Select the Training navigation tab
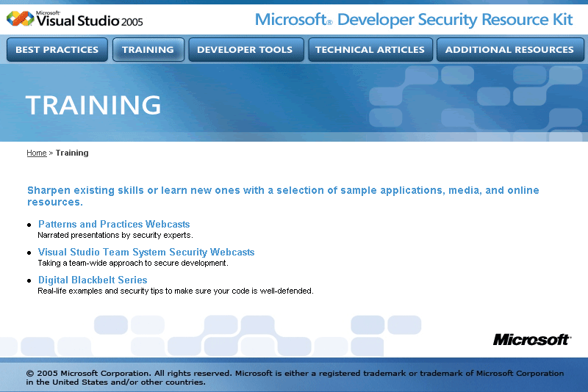 148,49
